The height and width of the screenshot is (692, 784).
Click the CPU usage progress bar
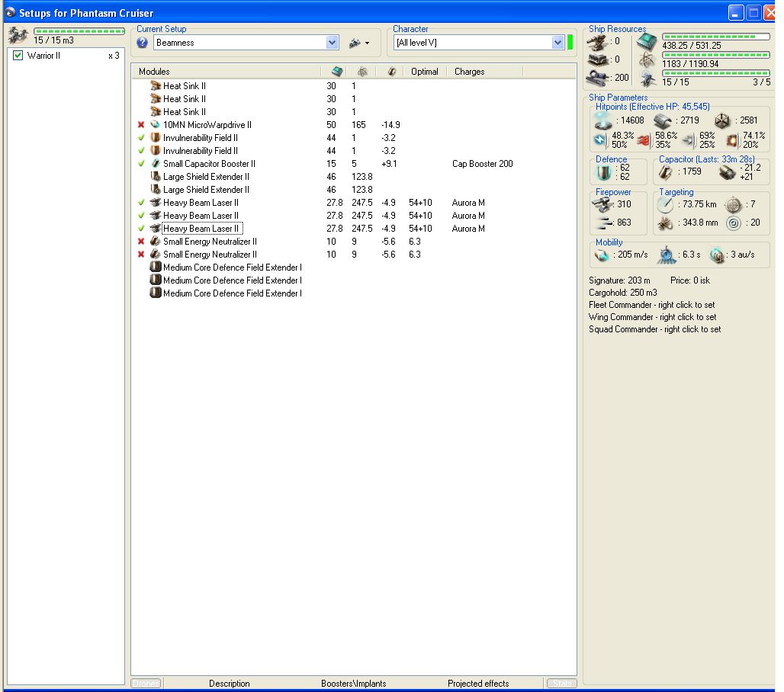(715, 37)
